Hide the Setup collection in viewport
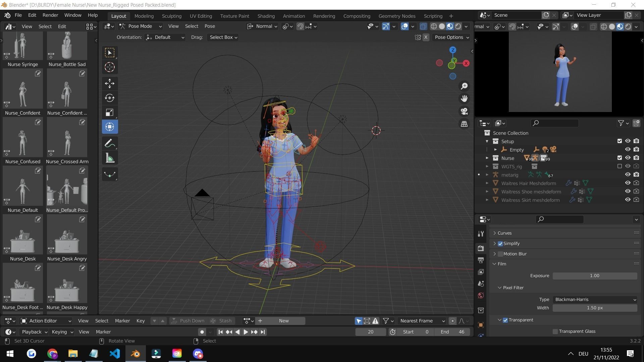Screen dimensions: 644x362 click(x=628, y=141)
